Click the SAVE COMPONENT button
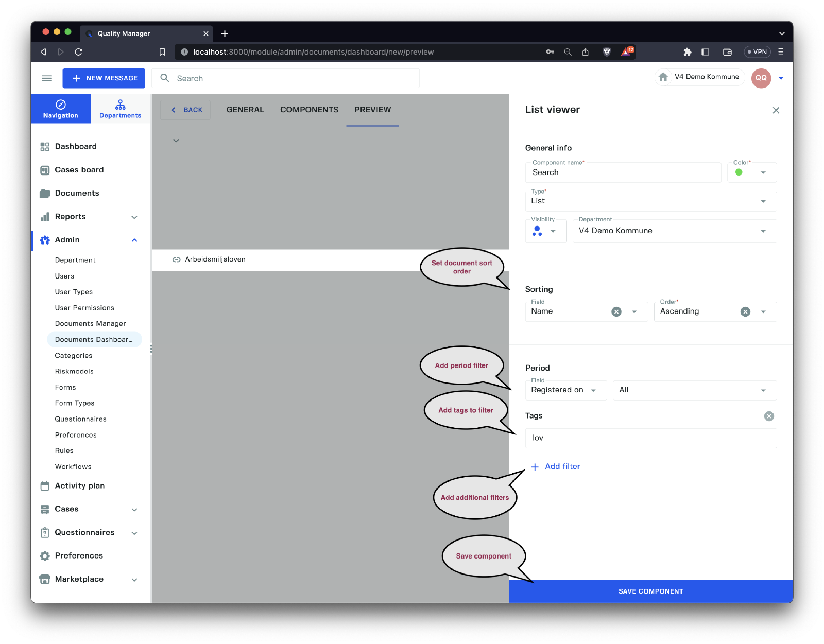 click(x=650, y=591)
